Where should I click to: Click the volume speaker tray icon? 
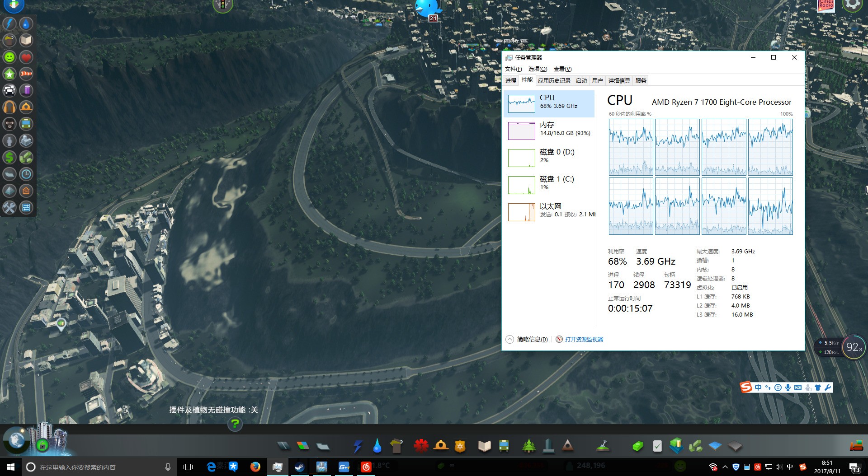(x=778, y=467)
